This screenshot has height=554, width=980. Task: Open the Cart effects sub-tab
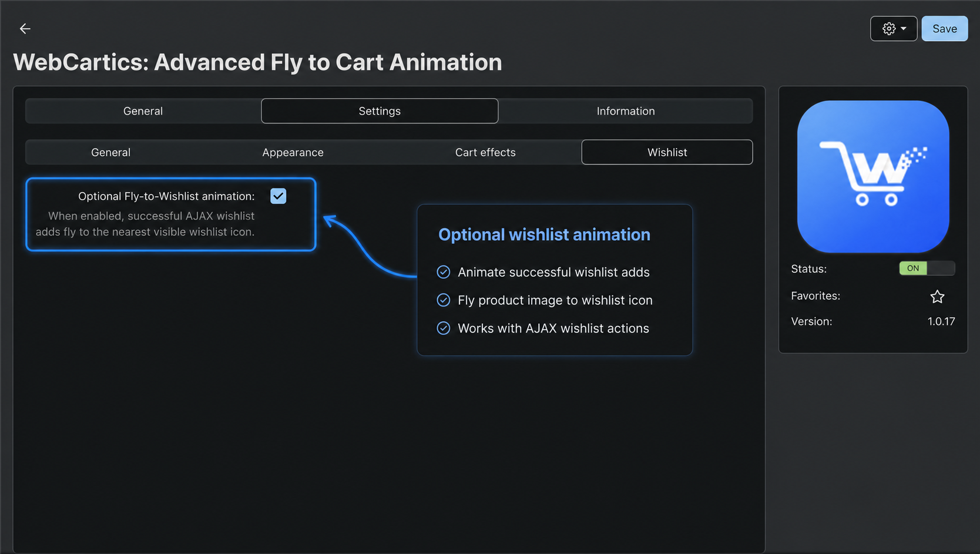[485, 152]
